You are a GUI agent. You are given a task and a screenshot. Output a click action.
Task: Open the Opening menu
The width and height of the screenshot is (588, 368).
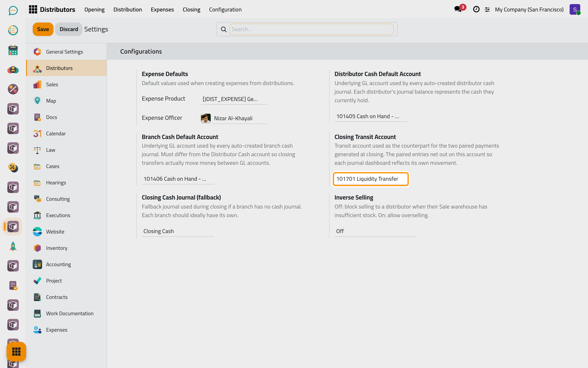[94, 10]
